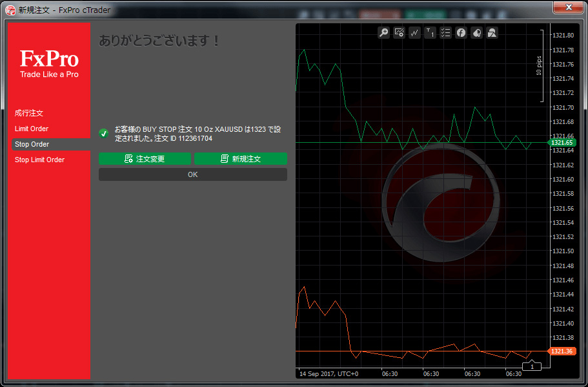Click the 注文変更 modify order button
The width and height of the screenshot is (588, 387).
[x=145, y=159]
